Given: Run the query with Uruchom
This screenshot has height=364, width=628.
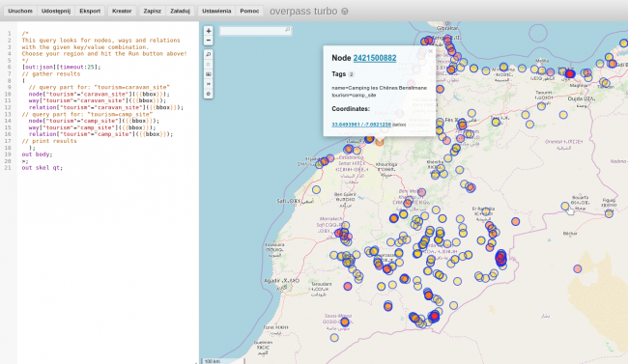Looking at the screenshot, I should [x=20, y=11].
